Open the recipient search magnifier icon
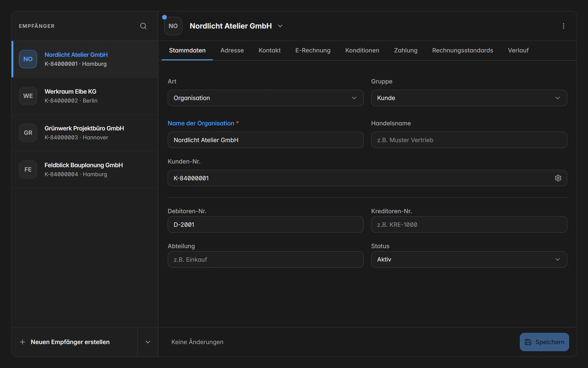This screenshot has width=588, height=368. [143, 26]
